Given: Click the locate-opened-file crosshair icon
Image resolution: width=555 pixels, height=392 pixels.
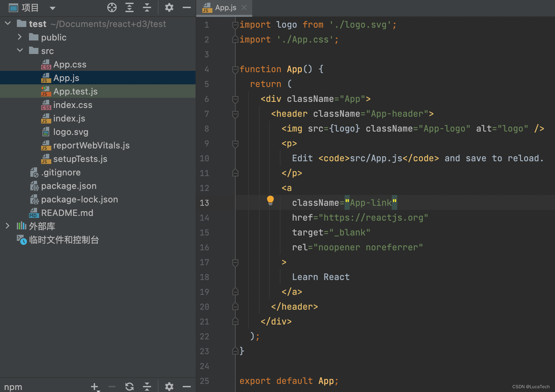Looking at the screenshot, I should coord(112,7).
